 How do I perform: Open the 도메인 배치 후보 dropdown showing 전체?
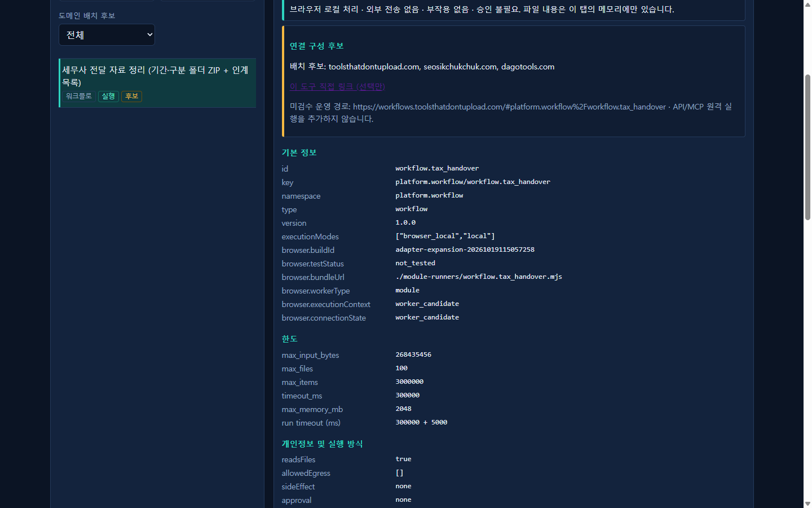107,35
